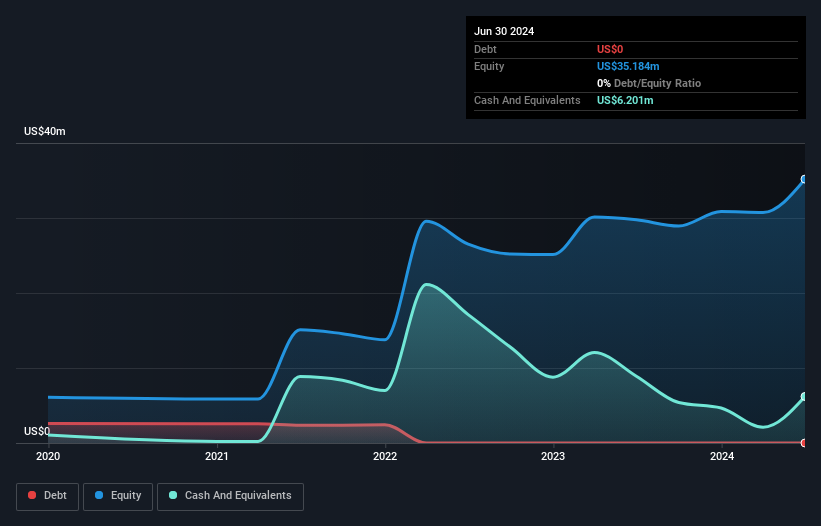Image resolution: width=821 pixels, height=526 pixels.
Task: Click the Jun 30 2024 tooltip date
Action: point(504,31)
